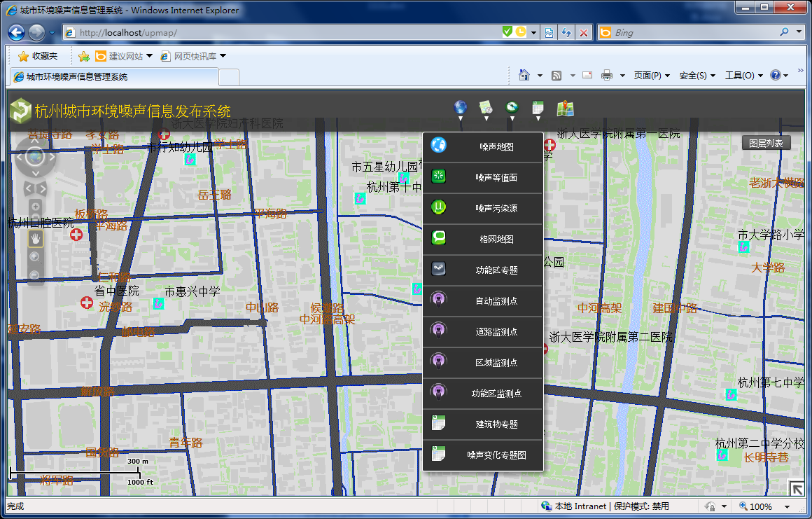Screen dimensions: 812x519
Task: Toggle the 格网地图 layer
Action: 482,238
